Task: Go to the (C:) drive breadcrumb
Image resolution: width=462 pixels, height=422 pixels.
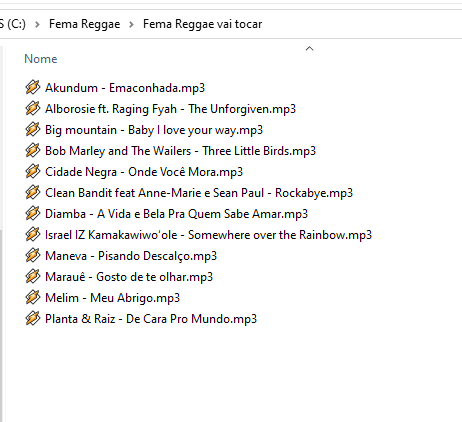Action: (x=12, y=24)
